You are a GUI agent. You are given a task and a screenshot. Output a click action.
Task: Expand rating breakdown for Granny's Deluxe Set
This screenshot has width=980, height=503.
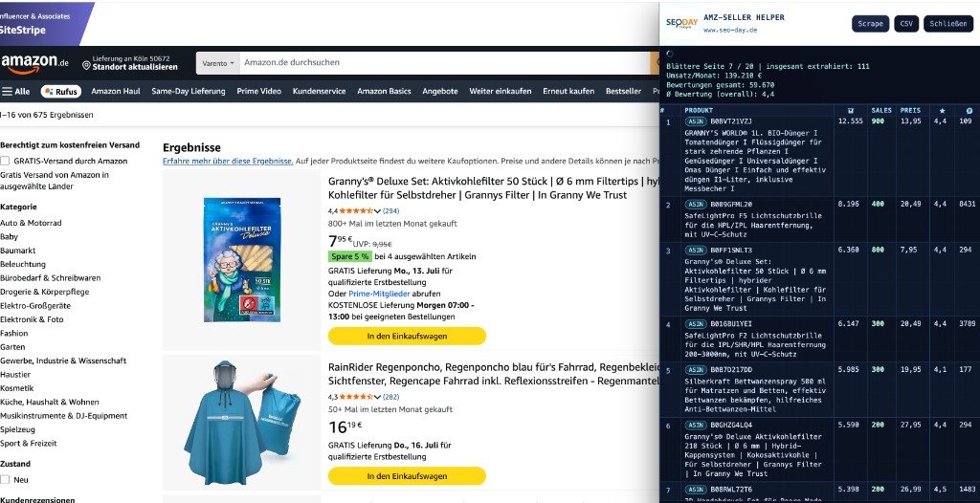click(377, 211)
